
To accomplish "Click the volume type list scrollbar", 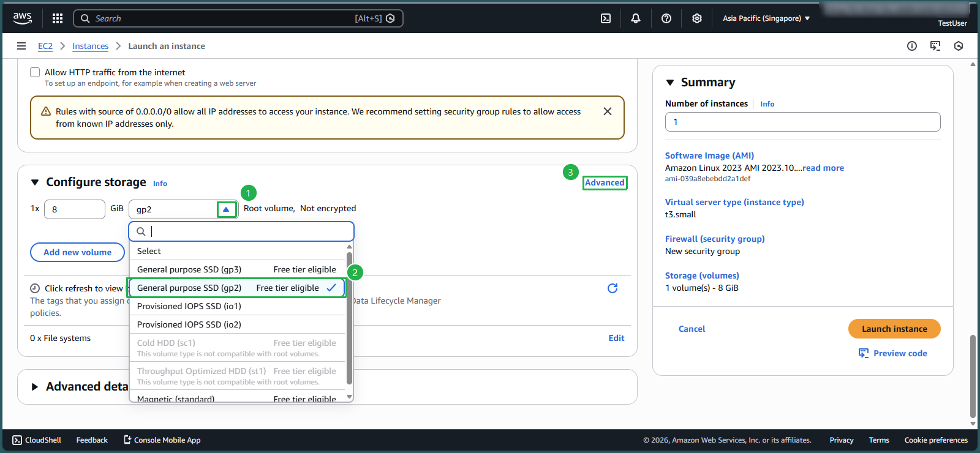I will (x=349, y=318).
